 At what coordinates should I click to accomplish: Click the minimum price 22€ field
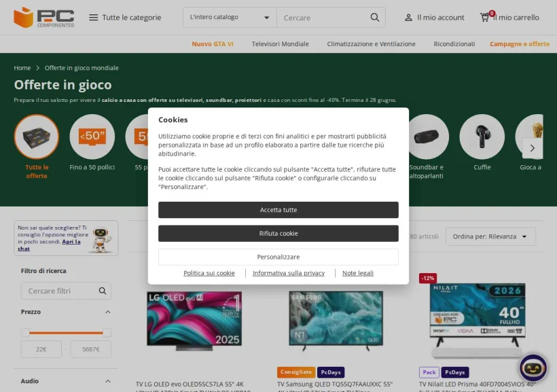tap(41, 349)
